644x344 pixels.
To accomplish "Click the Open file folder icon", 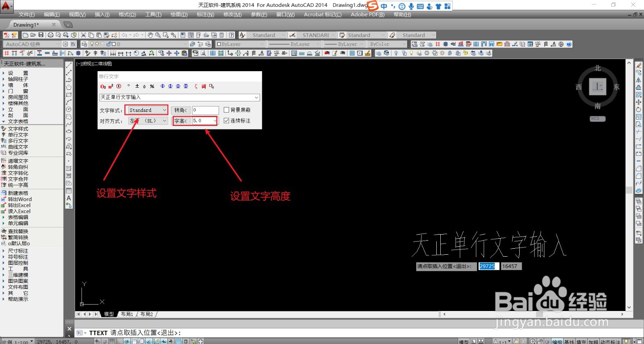I will 33,35.
